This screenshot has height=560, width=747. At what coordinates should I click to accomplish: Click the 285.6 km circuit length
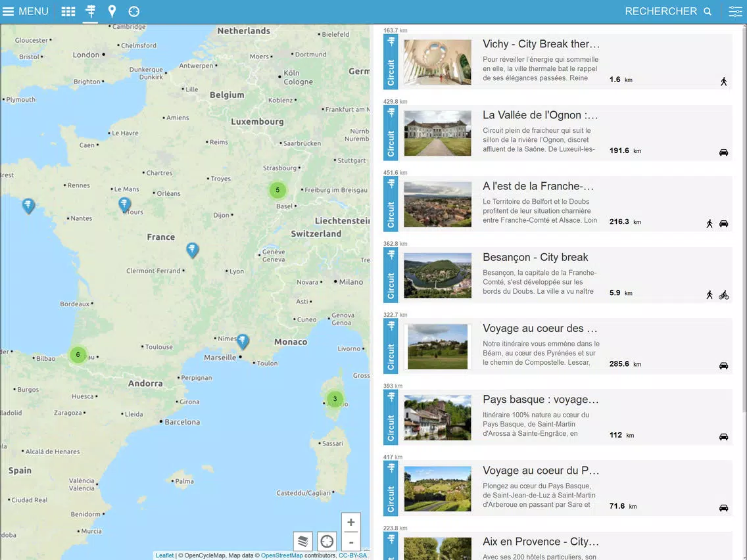point(625,364)
